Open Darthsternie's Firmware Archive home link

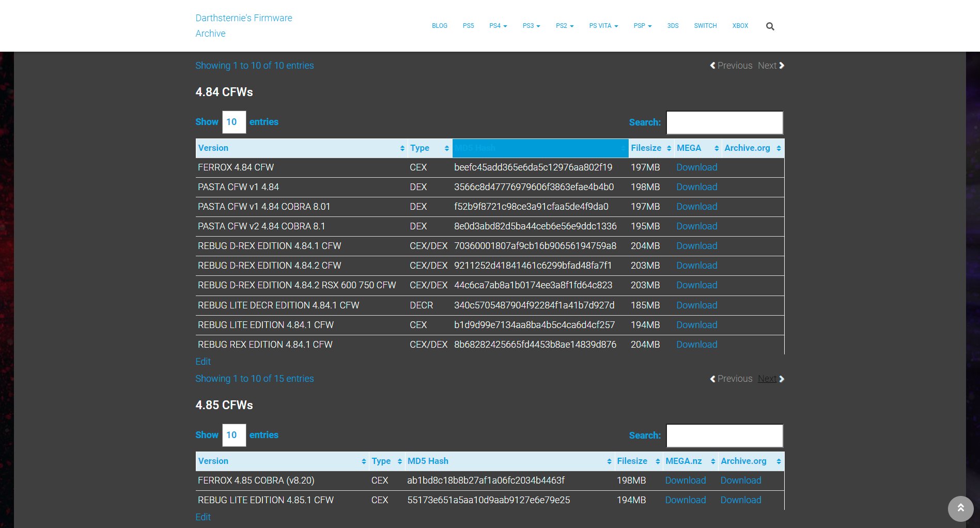coord(243,26)
